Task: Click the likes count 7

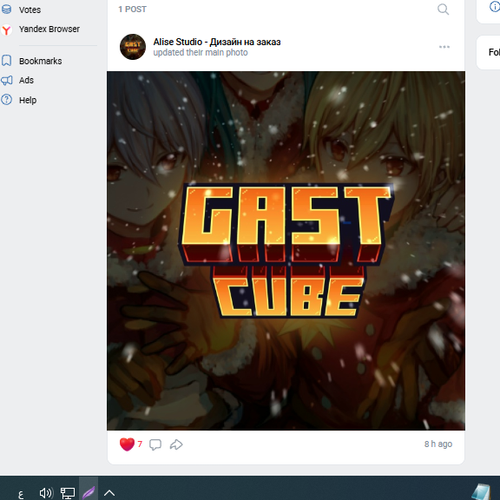Action: 140,444
